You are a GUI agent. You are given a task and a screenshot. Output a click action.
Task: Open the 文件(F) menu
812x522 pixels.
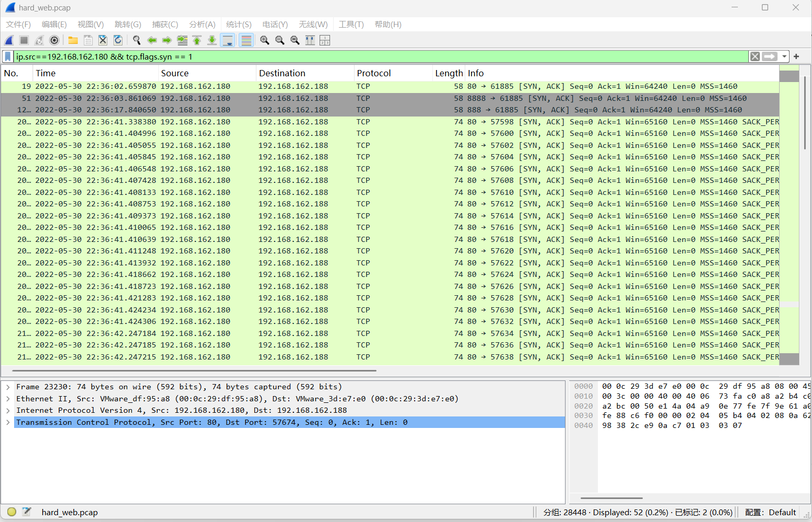(x=18, y=25)
